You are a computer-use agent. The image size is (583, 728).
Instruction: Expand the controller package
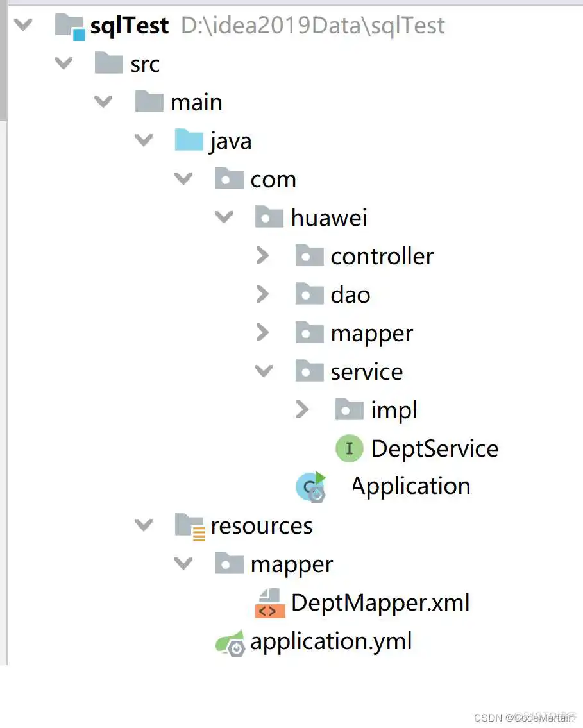point(263,256)
